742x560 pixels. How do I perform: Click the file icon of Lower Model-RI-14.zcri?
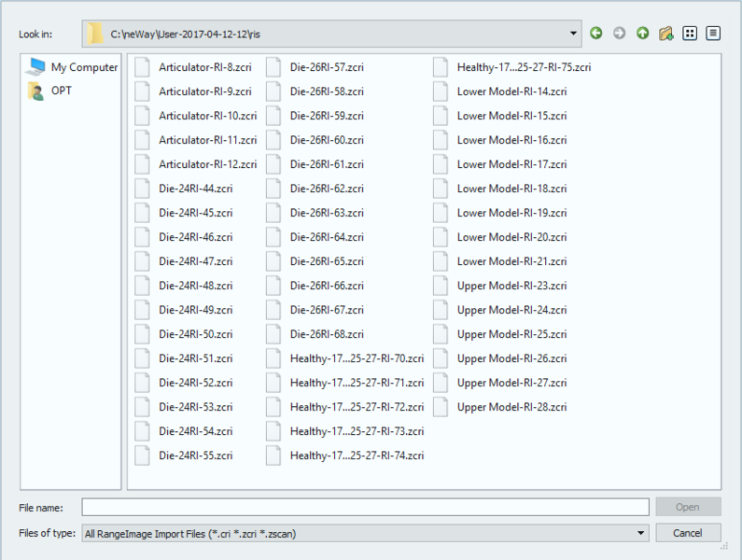point(441,91)
